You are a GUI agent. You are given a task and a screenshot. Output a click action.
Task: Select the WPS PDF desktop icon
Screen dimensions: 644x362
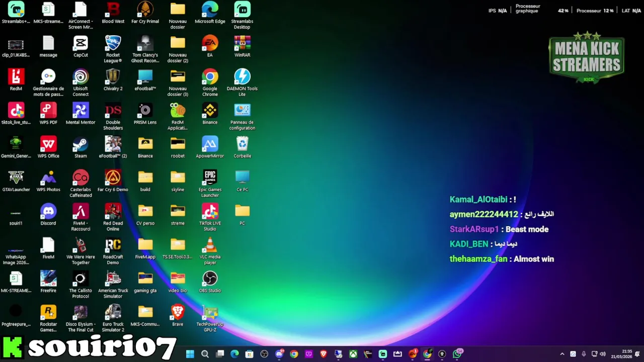tap(48, 114)
